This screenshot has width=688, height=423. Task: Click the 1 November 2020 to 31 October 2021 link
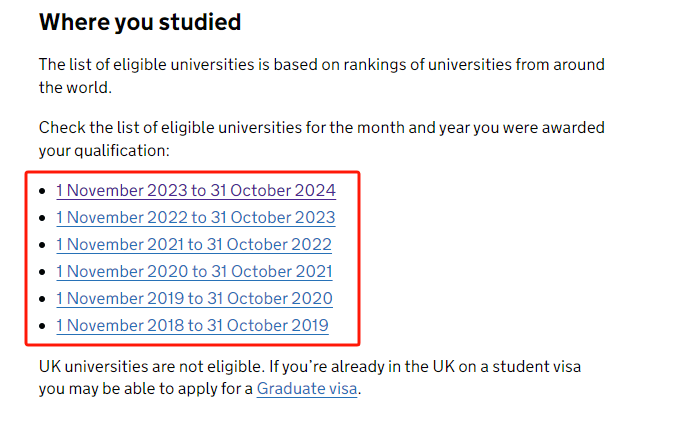tap(194, 272)
